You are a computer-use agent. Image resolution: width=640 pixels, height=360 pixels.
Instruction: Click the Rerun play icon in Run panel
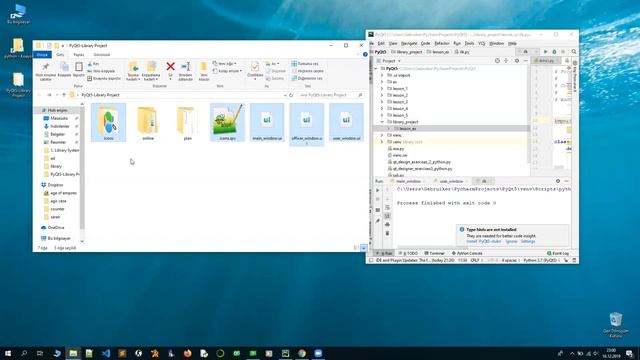(378, 191)
